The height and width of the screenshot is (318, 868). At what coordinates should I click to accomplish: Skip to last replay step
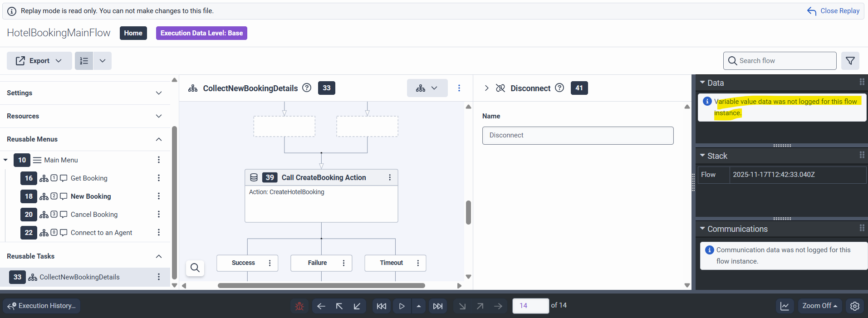point(438,306)
